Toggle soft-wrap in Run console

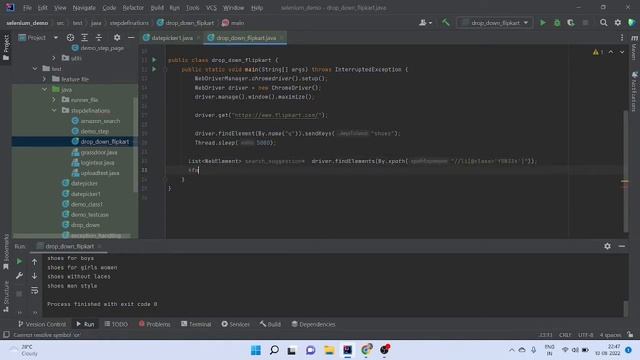35,291
